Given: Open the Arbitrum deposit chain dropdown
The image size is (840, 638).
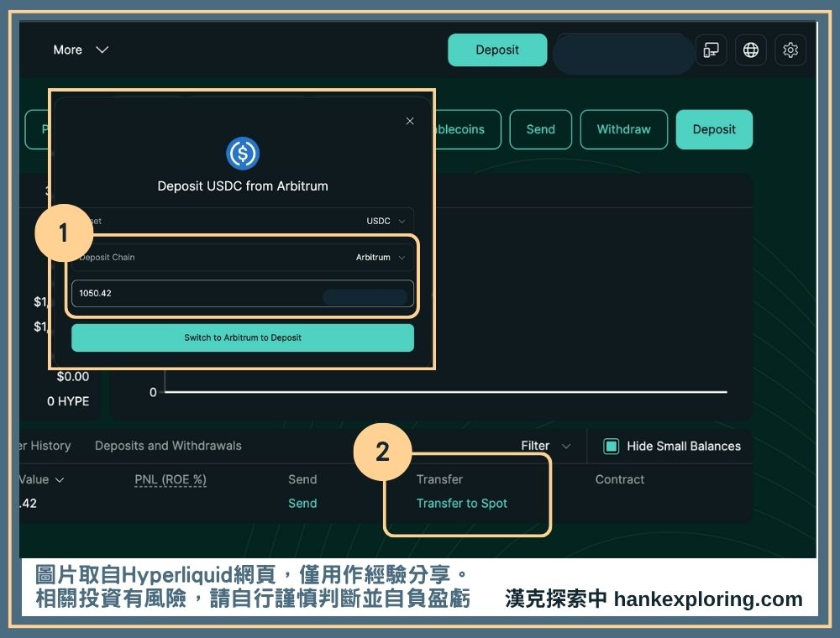Looking at the screenshot, I should (x=381, y=258).
